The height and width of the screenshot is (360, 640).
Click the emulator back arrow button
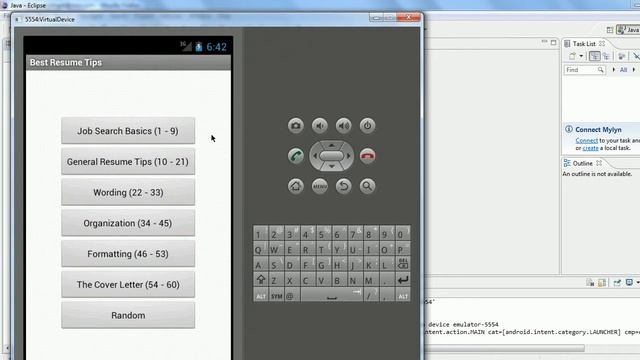click(x=343, y=186)
